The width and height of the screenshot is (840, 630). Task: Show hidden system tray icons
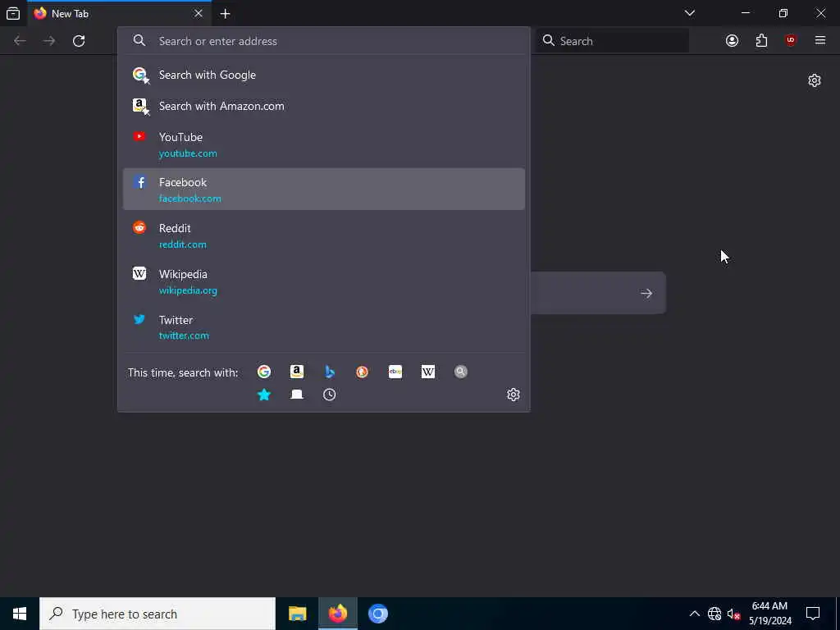[694, 614]
